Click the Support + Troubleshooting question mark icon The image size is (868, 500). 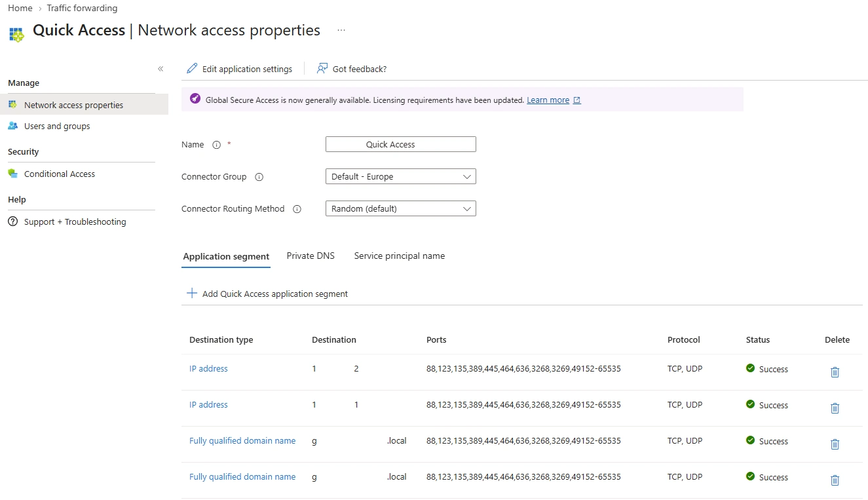coord(12,221)
